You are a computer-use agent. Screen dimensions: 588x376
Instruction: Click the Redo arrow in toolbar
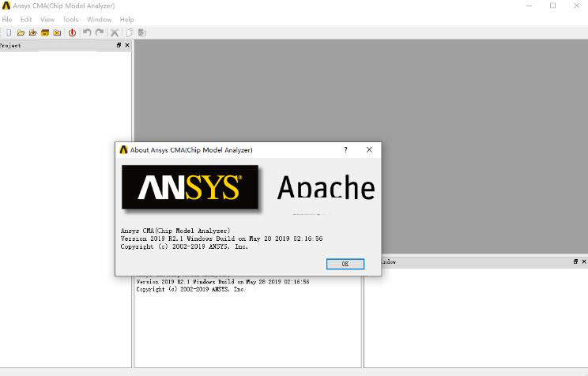pyautogui.click(x=100, y=32)
